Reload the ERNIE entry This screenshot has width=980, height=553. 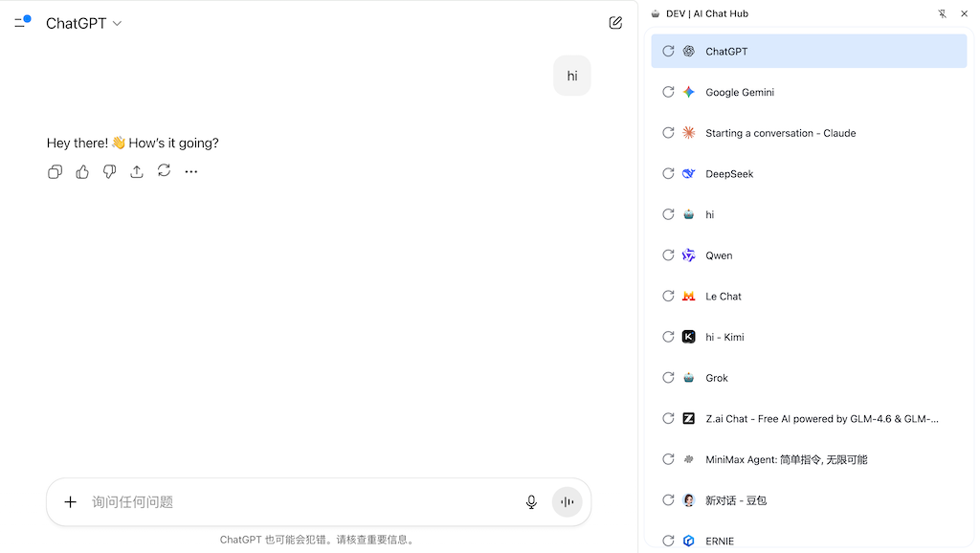668,542
